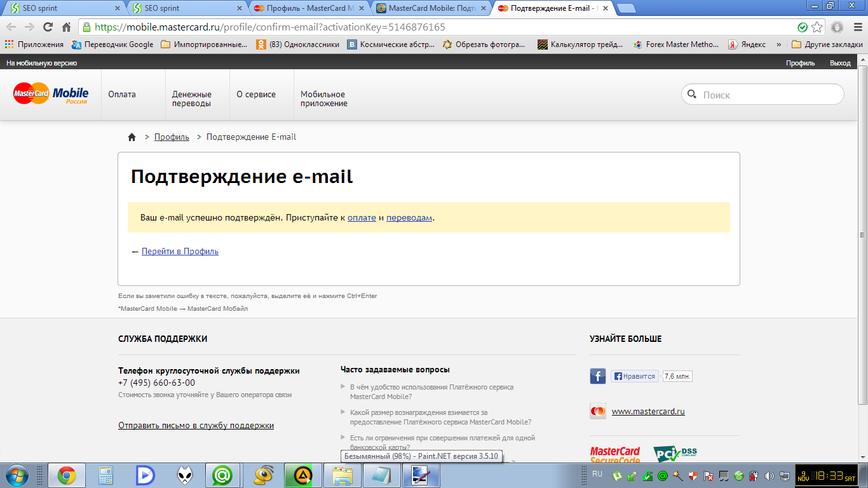Click the browser forward arrow
The image size is (868, 488).
click(x=29, y=27)
